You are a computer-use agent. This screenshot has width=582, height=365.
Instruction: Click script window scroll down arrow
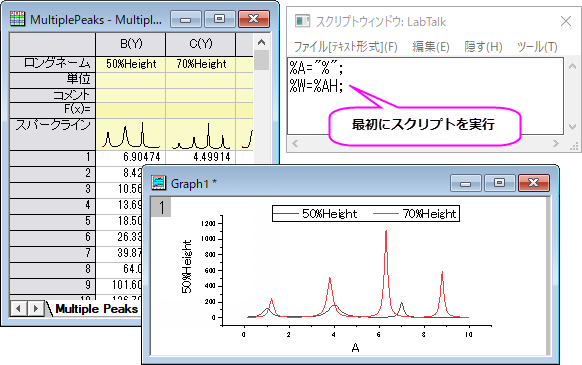(573, 127)
